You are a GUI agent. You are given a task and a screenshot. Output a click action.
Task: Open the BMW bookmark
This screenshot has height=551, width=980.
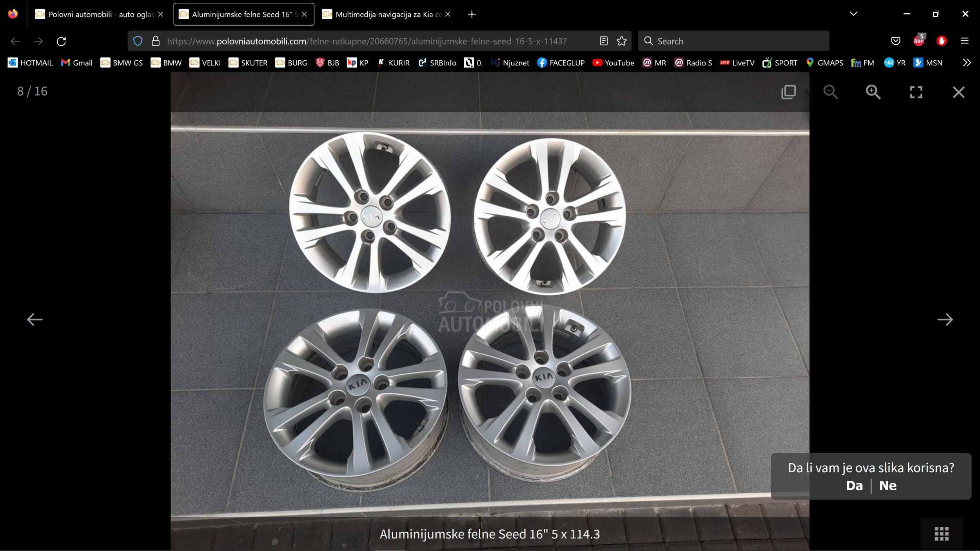tap(166, 63)
